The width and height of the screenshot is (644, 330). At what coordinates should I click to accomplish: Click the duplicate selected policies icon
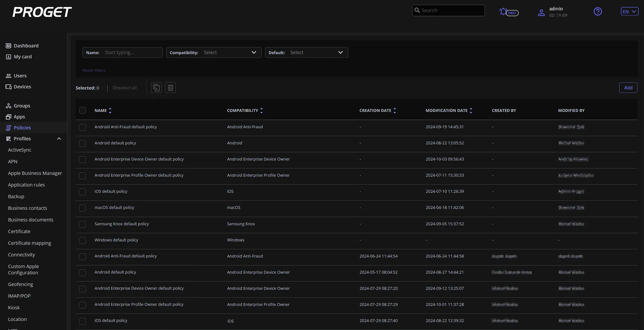[x=156, y=88]
